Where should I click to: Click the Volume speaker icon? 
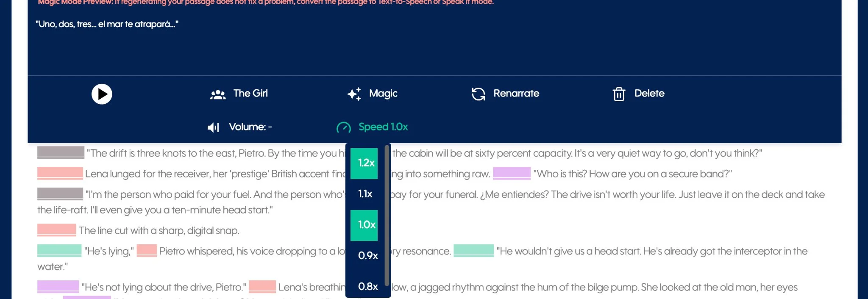coord(213,127)
